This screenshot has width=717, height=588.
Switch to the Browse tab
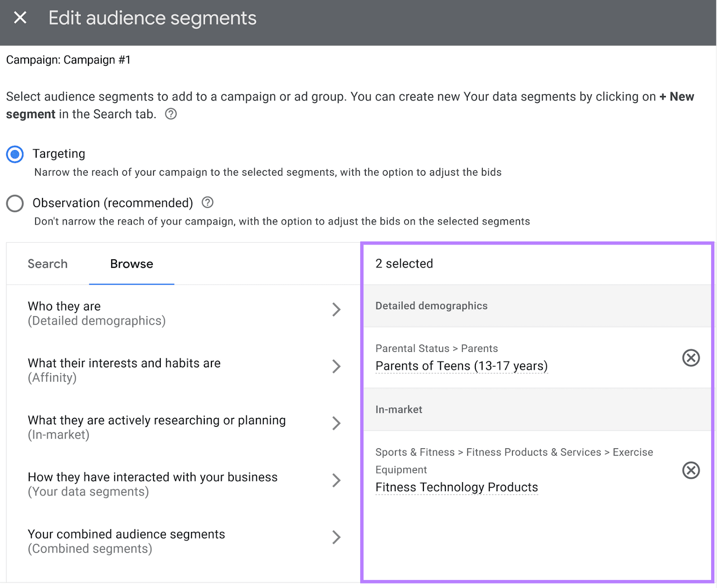click(x=131, y=264)
